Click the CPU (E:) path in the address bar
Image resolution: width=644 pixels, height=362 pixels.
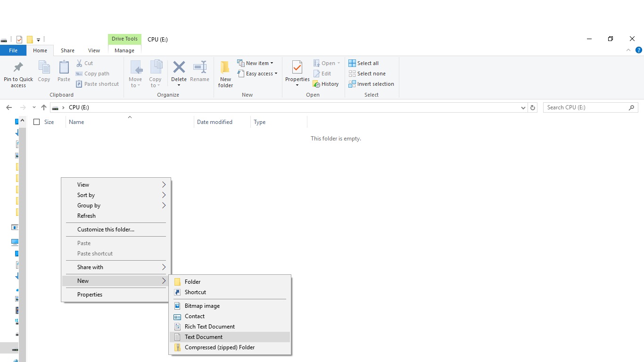pos(79,107)
